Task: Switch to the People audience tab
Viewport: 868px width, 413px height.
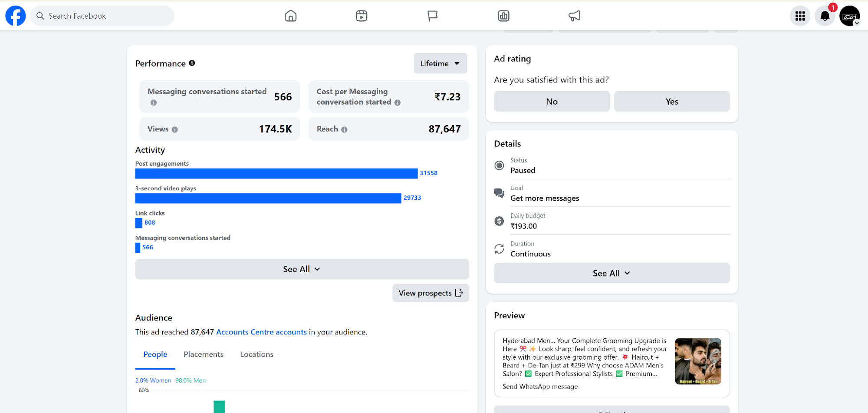Action: [155, 354]
